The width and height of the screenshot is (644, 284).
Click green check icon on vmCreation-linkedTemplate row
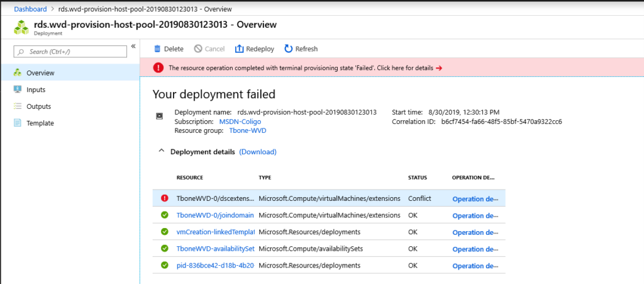(165, 232)
